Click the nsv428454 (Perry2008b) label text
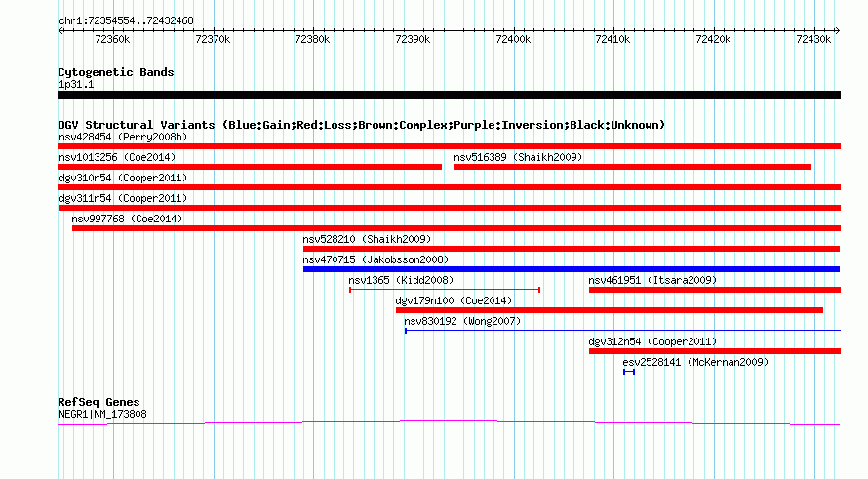This screenshot has width=868, height=479. pyautogui.click(x=123, y=137)
